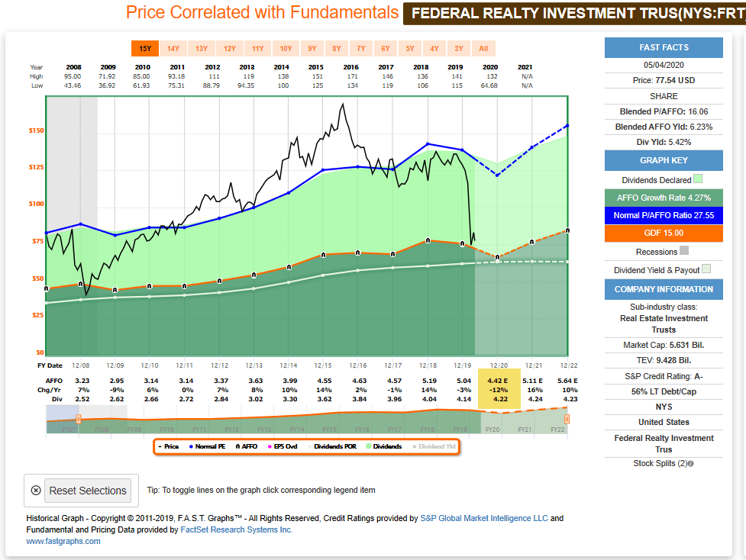The width and height of the screenshot is (746, 560).
Task: Click the 05/04/2020 date in Fast Facts
Action: pyautogui.click(x=664, y=65)
